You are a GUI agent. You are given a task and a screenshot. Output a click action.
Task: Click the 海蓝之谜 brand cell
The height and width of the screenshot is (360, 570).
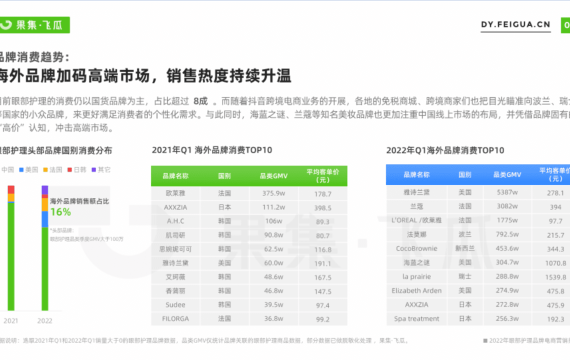pos(417,263)
